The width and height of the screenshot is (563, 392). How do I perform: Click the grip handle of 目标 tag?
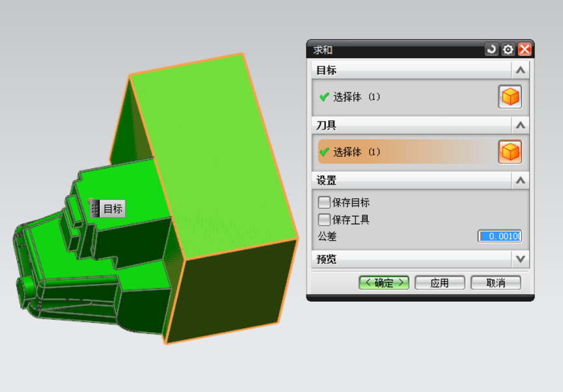tap(94, 209)
